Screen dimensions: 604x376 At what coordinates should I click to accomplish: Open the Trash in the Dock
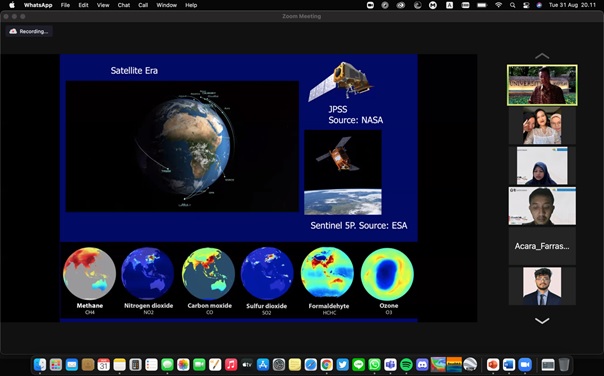[x=564, y=364]
